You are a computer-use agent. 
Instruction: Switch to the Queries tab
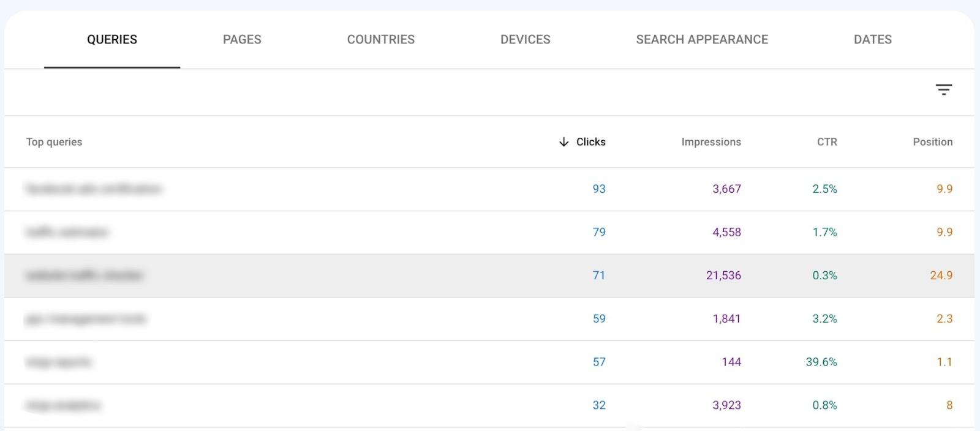[x=112, y=40]
